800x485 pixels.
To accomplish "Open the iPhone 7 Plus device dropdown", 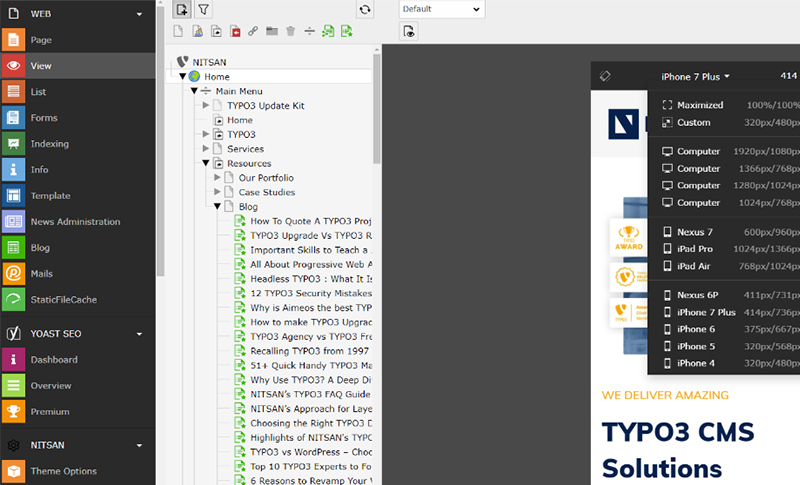I will 695,76.
